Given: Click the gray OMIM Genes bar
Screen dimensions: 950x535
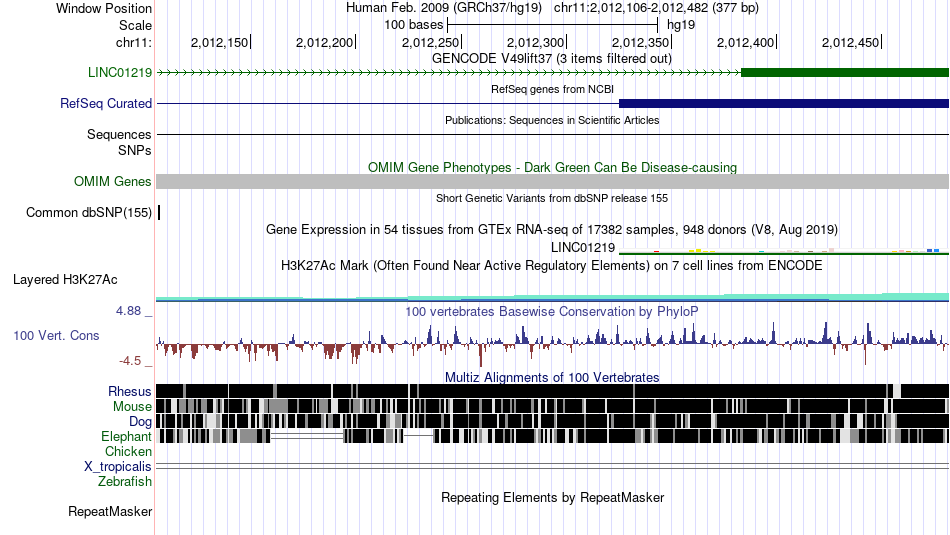Looking at the screenshot, I should [553, 182].
